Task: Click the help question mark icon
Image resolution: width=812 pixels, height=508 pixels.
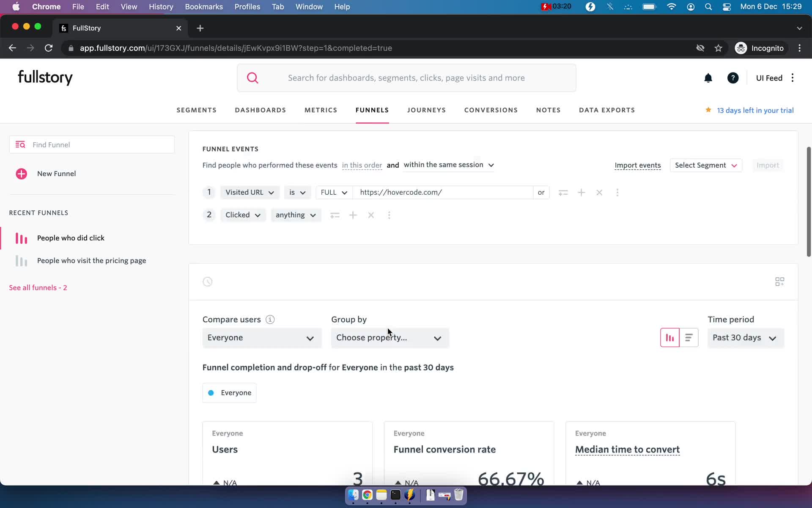Action: tap(733, 78)
